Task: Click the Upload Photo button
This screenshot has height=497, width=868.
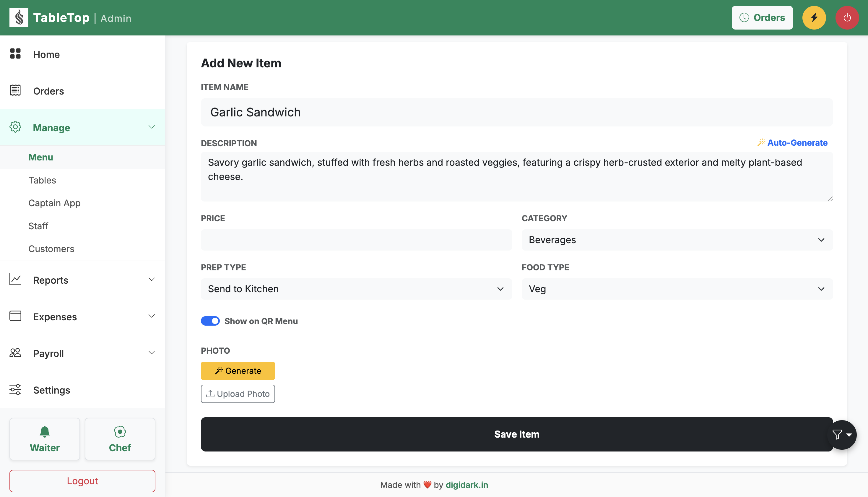Action: tap(238, 394)
